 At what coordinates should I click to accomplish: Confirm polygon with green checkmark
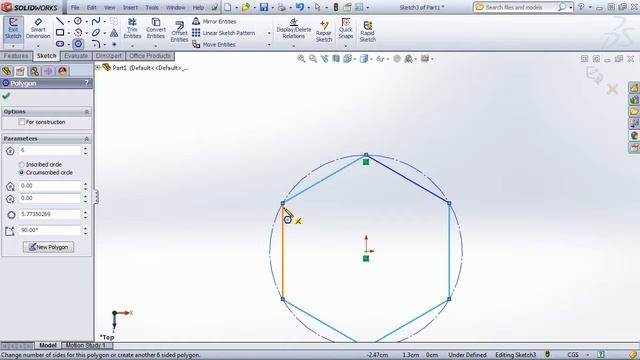tap(6, 96)
